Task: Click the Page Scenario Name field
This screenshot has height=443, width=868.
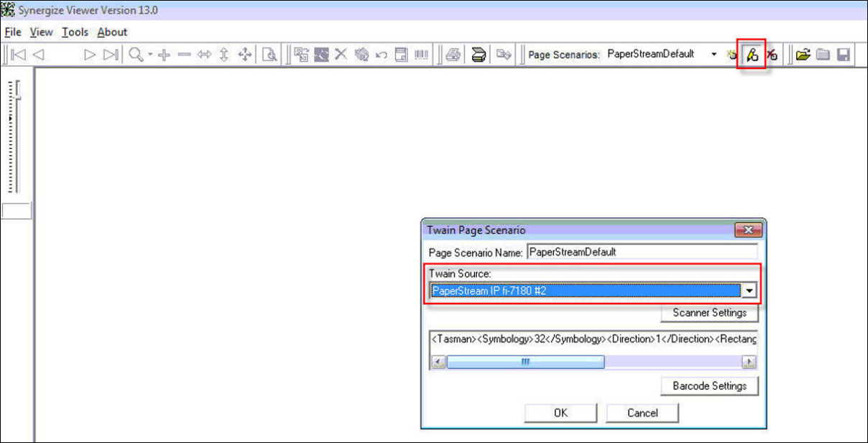Action: point(642,252)
